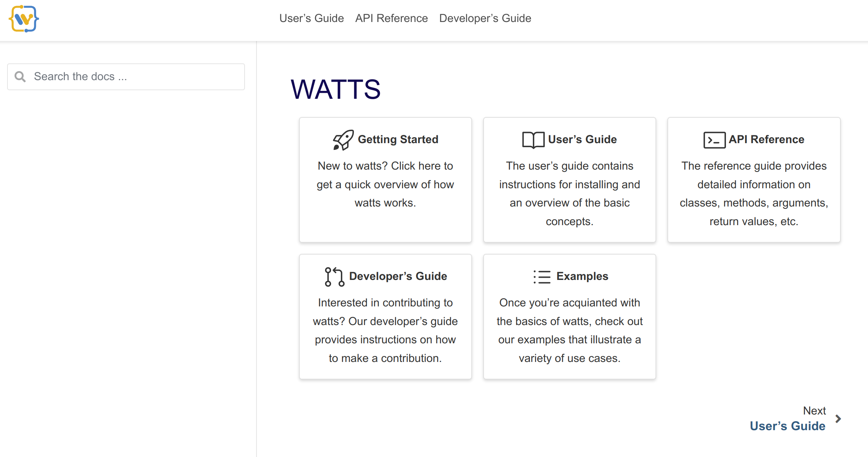This screenshot has width=868, height=457.
Task: Click the rocket icon for Getting Started
Action: tap(343, 140)
